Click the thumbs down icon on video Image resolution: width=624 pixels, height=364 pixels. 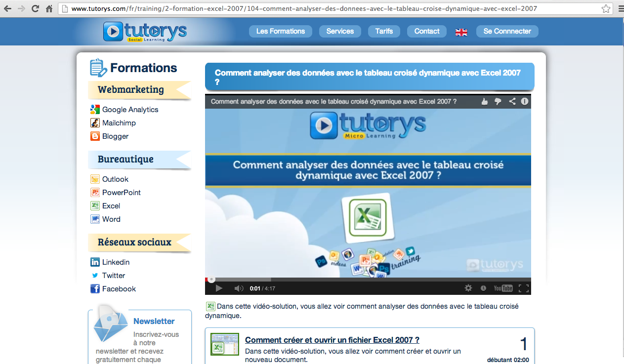tap(498, 101)
